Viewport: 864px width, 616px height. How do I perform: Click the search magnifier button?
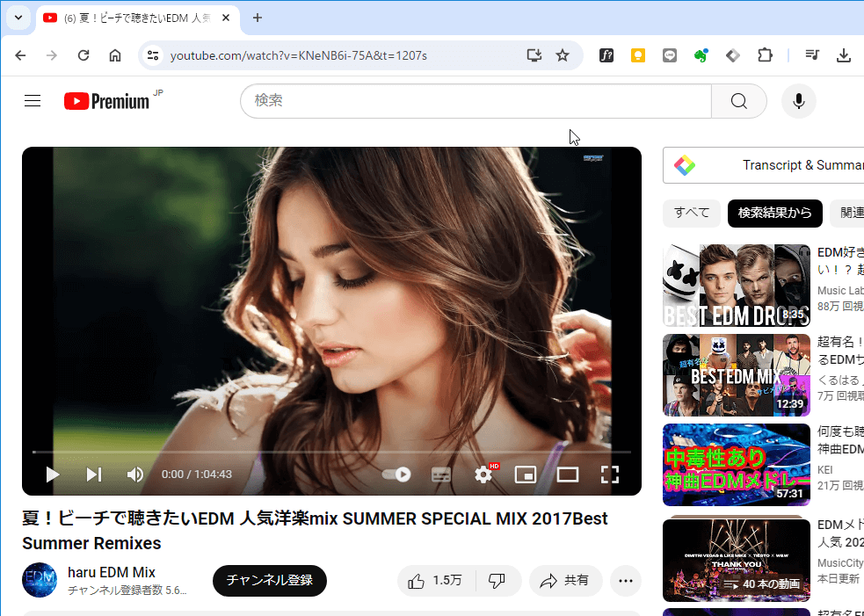point(738,101)
